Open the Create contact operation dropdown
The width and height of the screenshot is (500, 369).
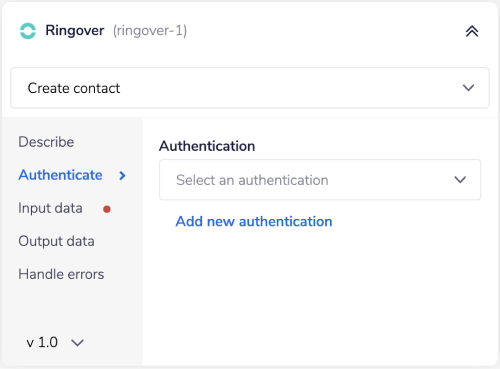(x=250, y=88)
